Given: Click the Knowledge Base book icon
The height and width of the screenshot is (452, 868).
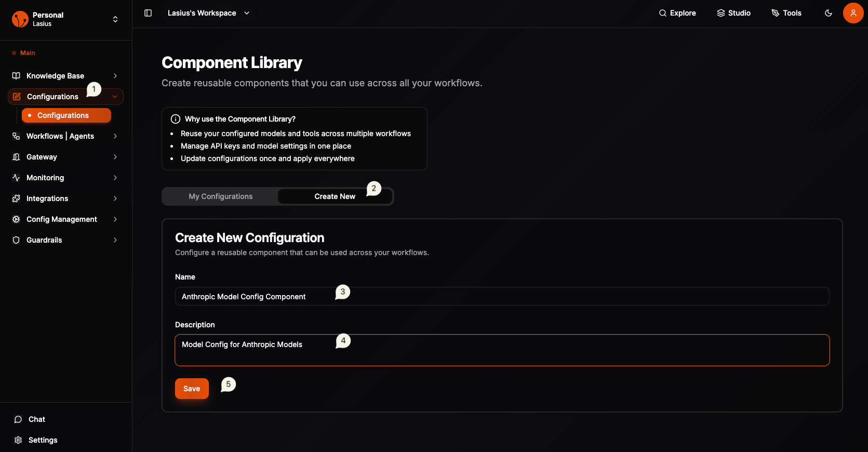Looking at the screenshot, I should [x=16, y=76].
